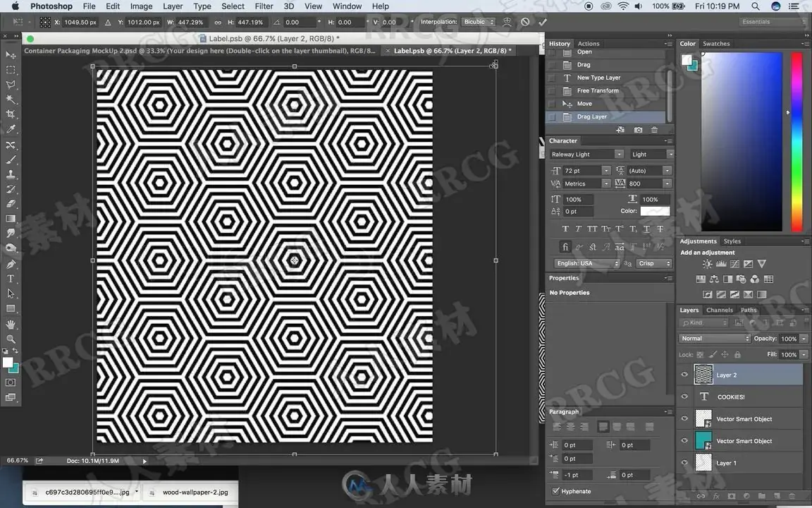Create new snapshot camera icon in History
Screen dimensions: 812x508
point(638,130)
